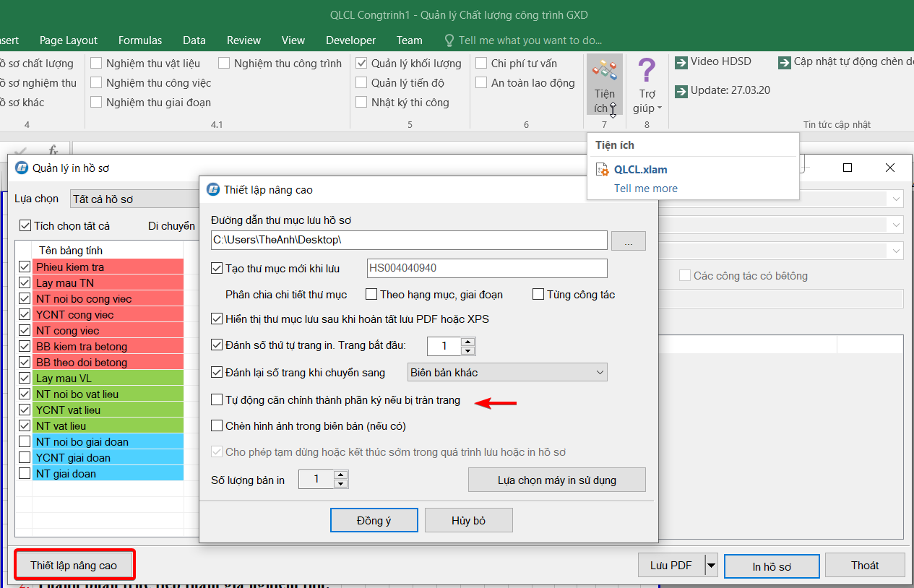Click the QLCL.xlam add-in icon
Viewport: 914px width, 588px height.
(x=602, y=170)
